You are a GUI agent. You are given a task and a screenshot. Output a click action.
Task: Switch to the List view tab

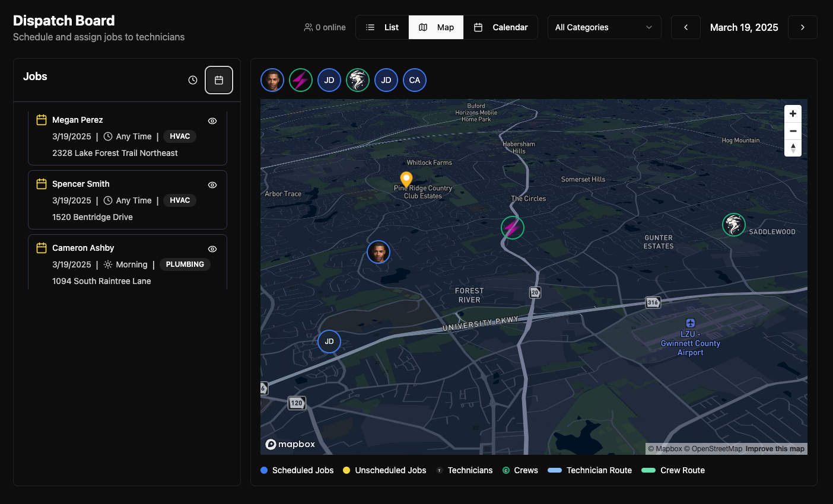(383, 27)
